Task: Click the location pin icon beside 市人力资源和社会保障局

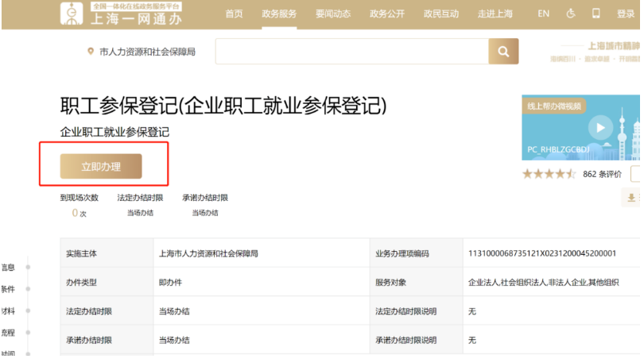Action: (91, 52)
